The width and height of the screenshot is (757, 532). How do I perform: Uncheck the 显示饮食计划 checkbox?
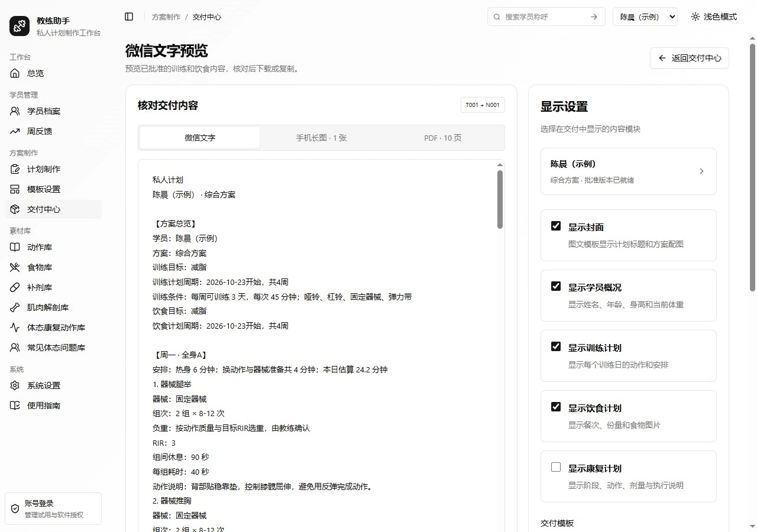pyautogui.click(x=556, y=407)
